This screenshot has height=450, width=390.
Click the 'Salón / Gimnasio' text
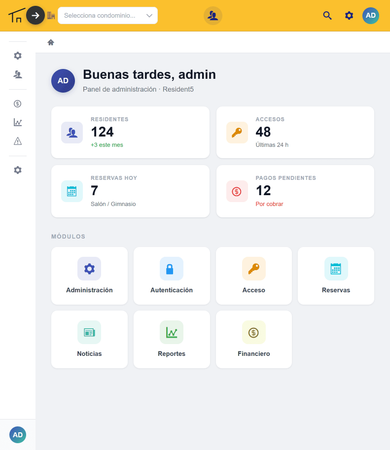pyautogui.click(x=113, y=204)
